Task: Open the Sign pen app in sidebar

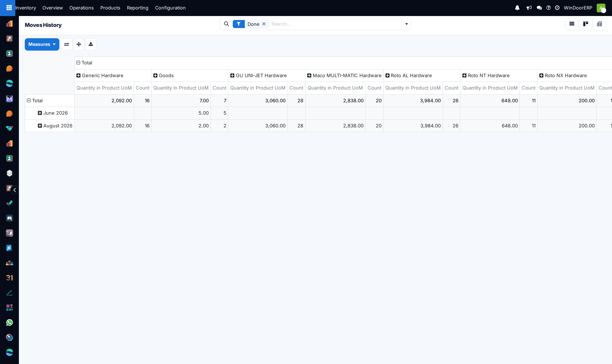Action: click(x=9, y=293)
